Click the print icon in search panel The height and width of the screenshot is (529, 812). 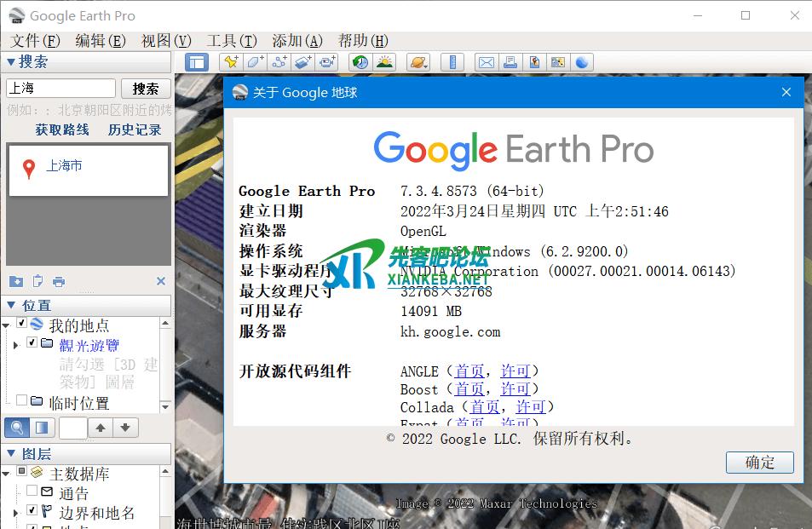click(59, 282)
